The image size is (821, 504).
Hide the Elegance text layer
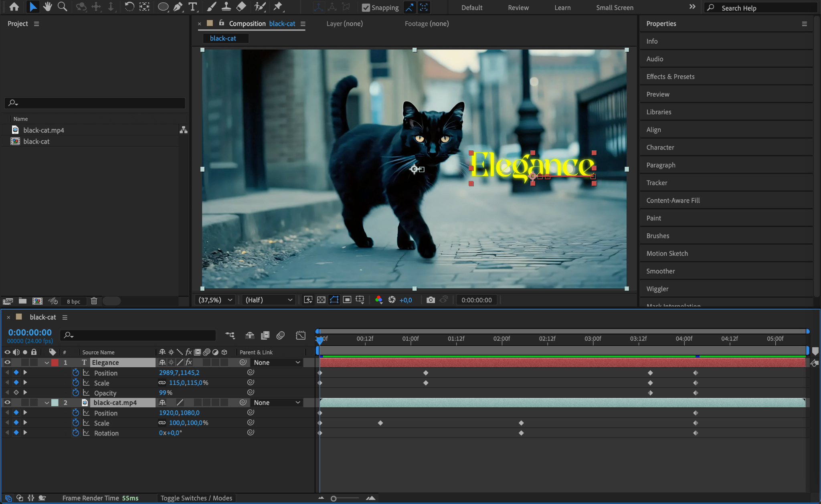(7, 362)
